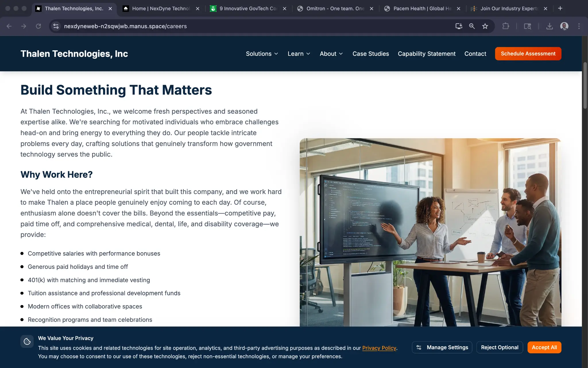
Task: Click the page vertical scrollbar
Action: tap(585, 85)
